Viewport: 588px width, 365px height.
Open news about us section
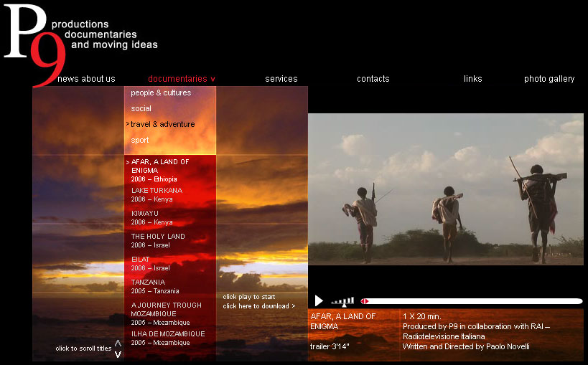coord(86,79)
